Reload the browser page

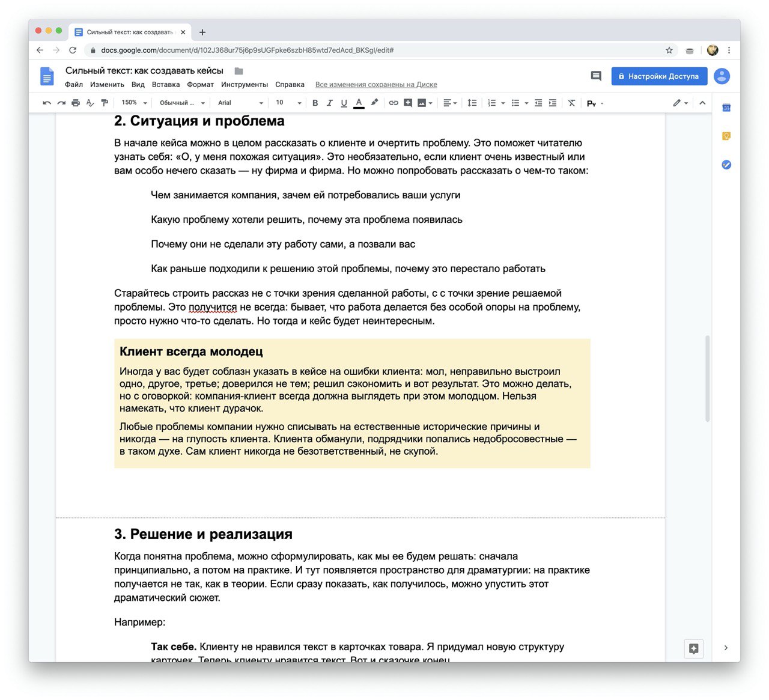pyautogui.click(x=73, y=50)
